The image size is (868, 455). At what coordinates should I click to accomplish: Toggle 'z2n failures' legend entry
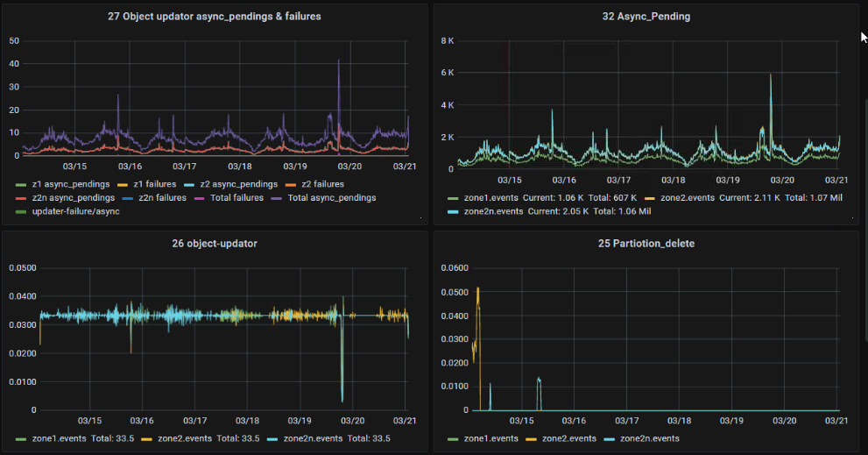point(163,198)
